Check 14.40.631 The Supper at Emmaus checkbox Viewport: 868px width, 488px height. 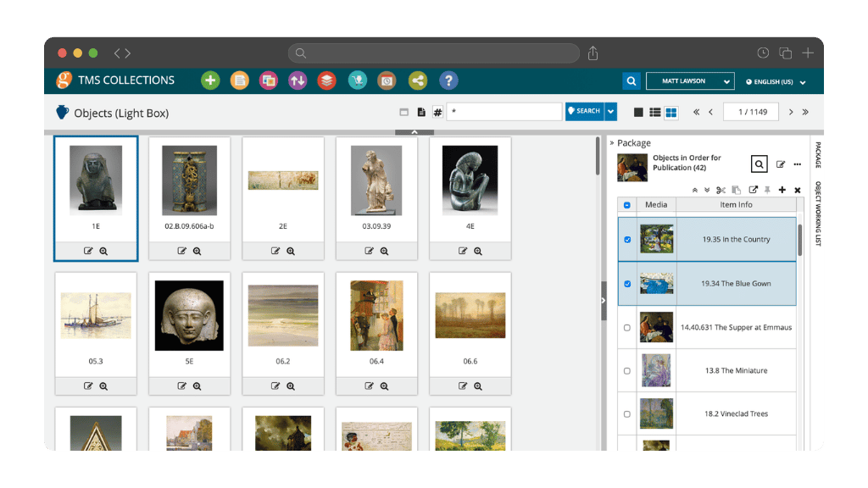627,328
